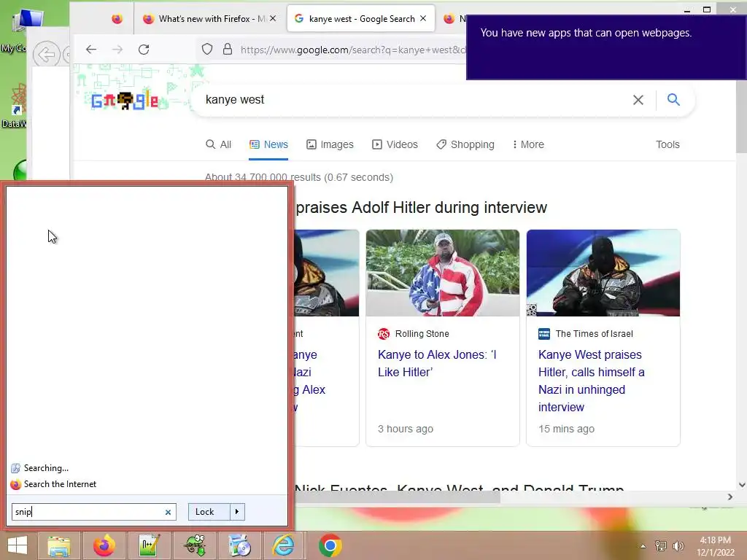Expand the More search categories menu
This screenshot has height=560, width=747.
528,144
